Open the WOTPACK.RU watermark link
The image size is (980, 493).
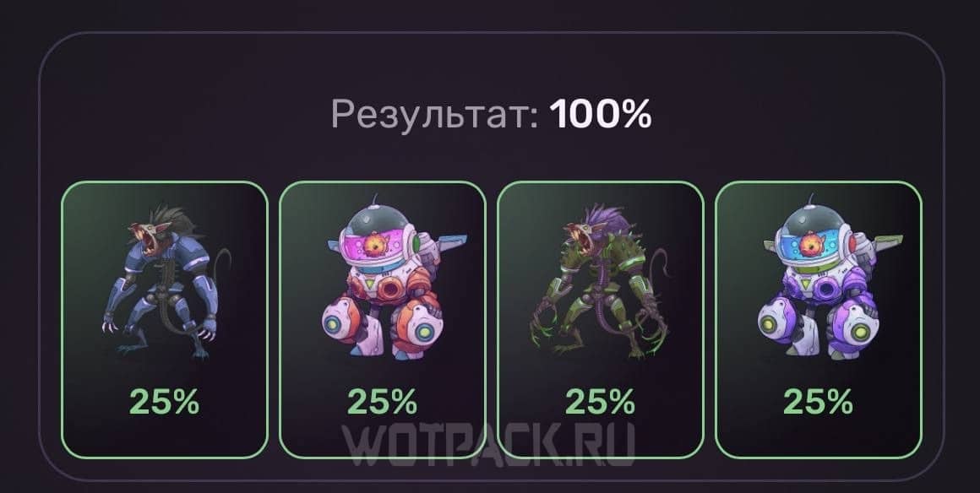tap(489, 444)
